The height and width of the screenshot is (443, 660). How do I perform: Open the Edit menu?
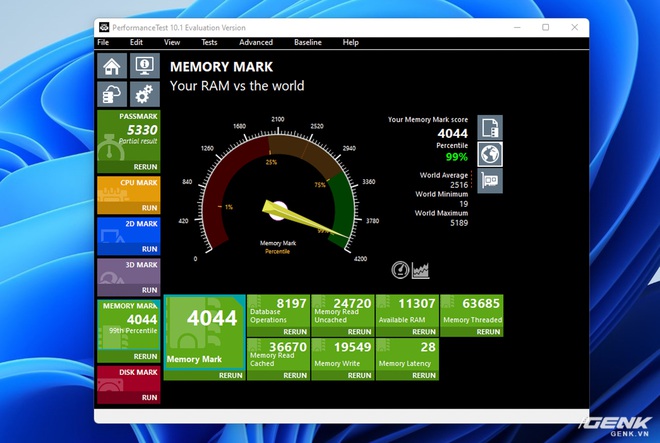pyautogui.click(x=136, y=42)
